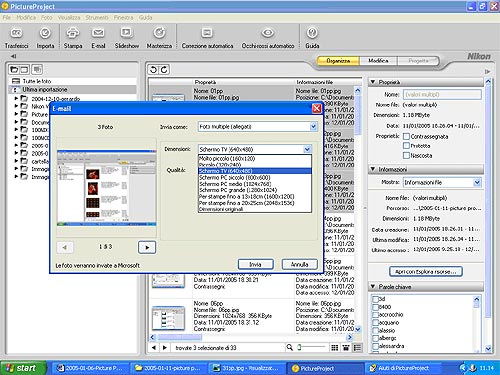This screenshot has height=375, width=500.
Task: Expand the 2004-12-10 folder
Action: coord(16,98)
